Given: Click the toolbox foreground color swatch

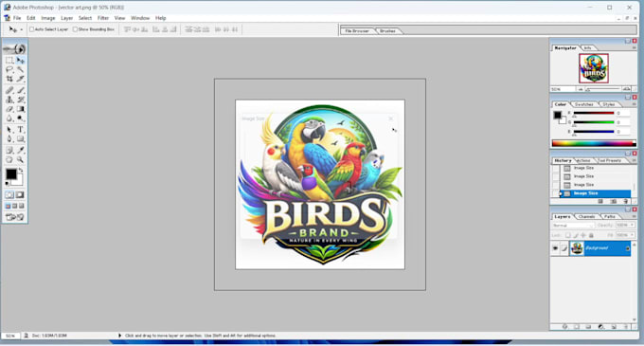Looking at the screenshot, I should [11, 173].
